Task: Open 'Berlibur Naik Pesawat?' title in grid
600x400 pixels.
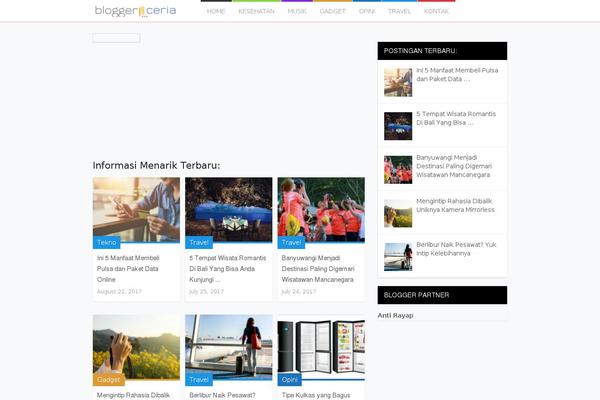Action: [x=222, y=395]
